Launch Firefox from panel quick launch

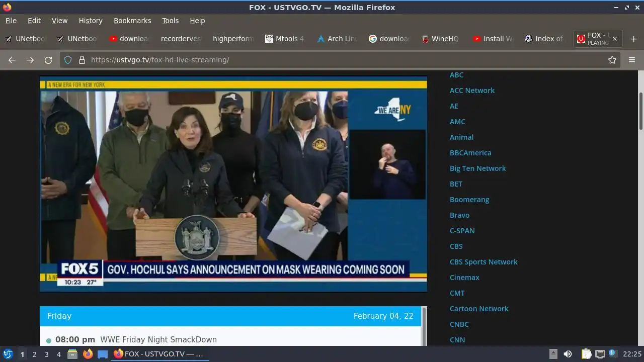88,354
